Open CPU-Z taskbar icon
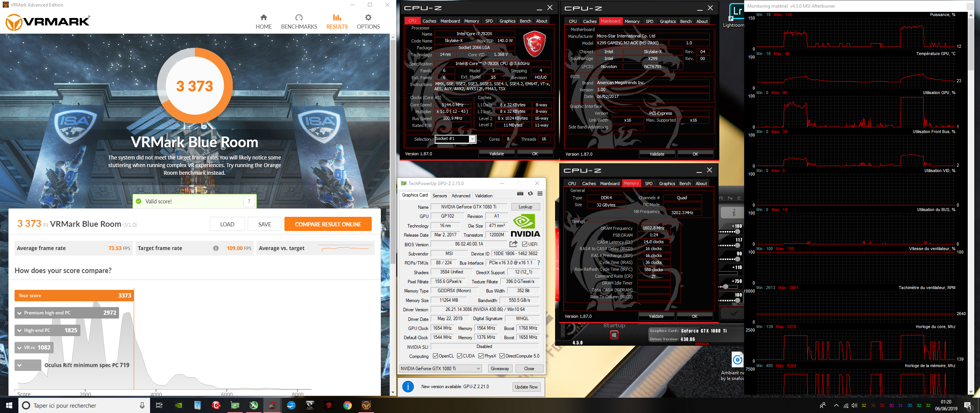The height and width of the screenshot is (413, 980). 273,405
